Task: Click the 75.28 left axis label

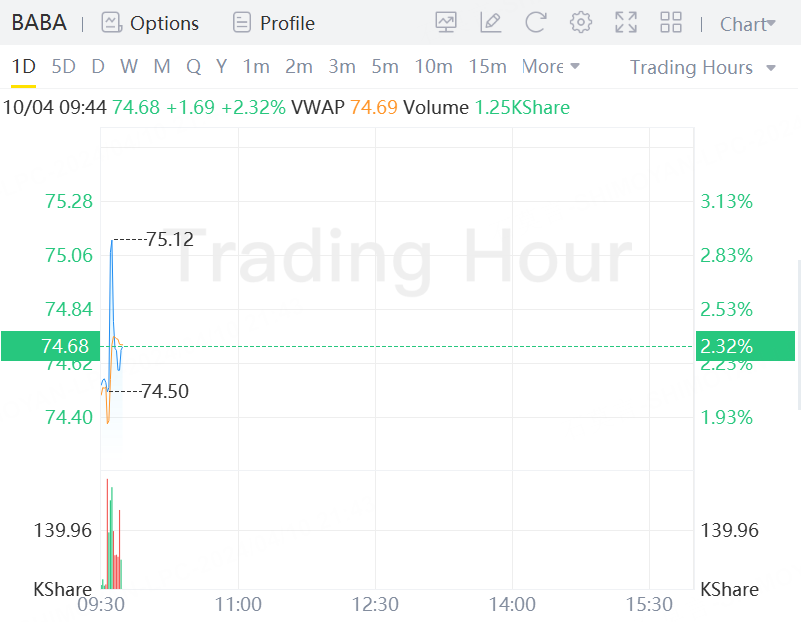Action: click(69, 201)
